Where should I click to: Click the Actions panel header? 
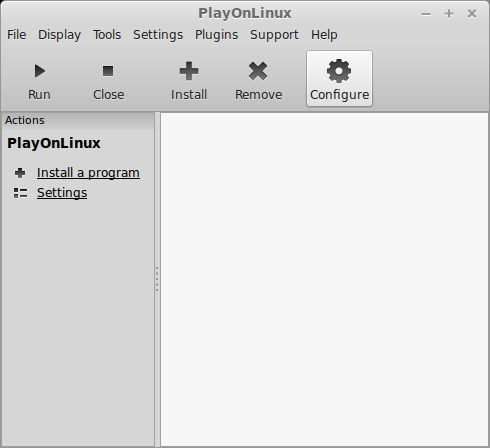click(78, 120)
